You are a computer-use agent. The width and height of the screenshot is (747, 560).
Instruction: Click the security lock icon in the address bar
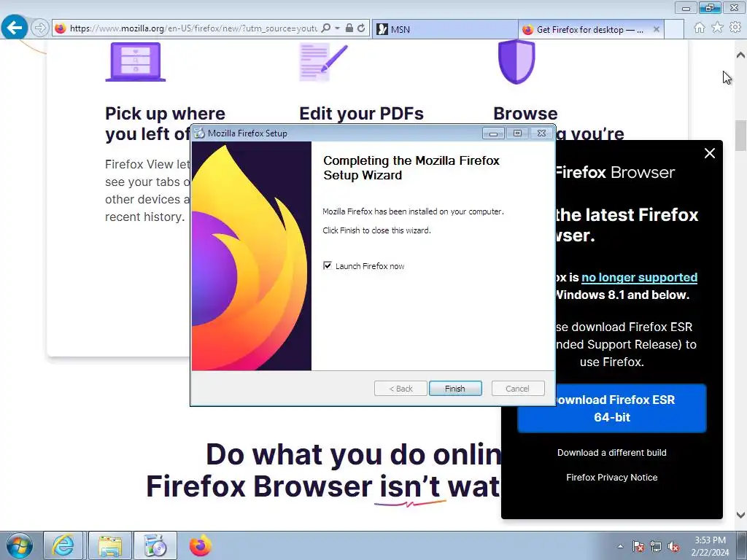(349, 28)
